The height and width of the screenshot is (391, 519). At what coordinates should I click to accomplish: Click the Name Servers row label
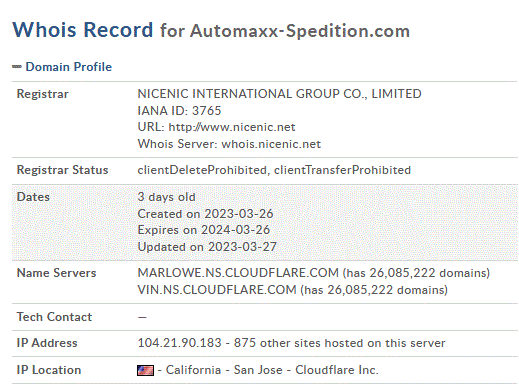click(x=56, y=273)
